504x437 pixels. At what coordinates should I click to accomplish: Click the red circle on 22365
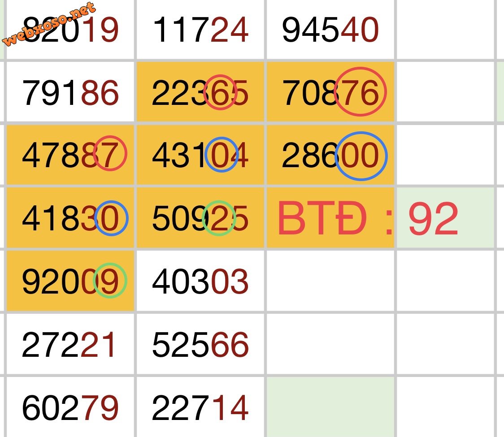pyautogui.click(x=220, y=93)
